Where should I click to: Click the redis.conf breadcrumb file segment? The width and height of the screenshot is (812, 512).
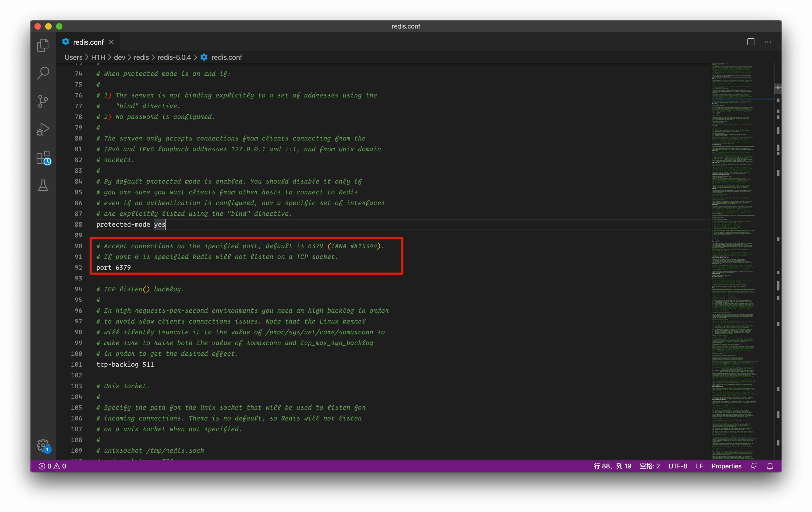(221, 57)
